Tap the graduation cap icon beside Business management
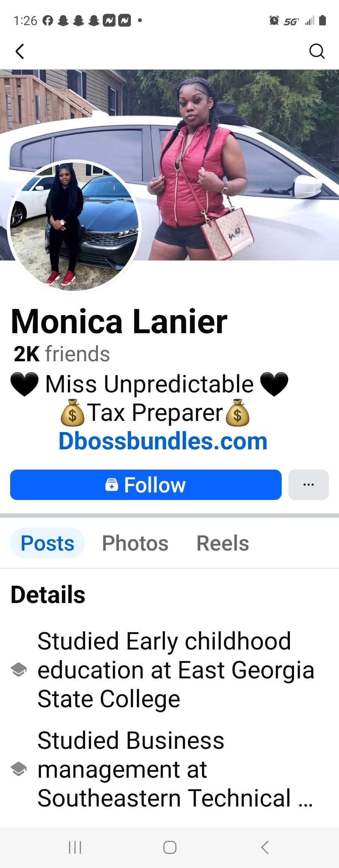The height and width of the screenshot is (868, 339). point(18,769)
